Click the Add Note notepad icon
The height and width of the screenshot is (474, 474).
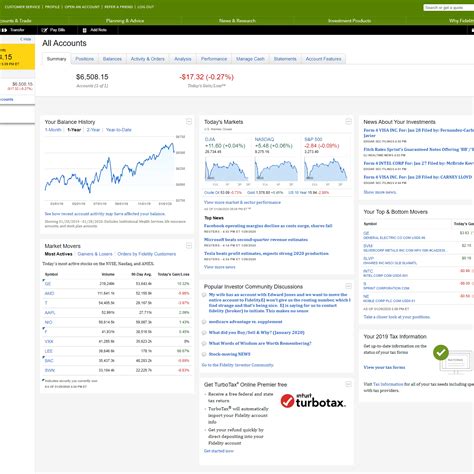point(85,30)
